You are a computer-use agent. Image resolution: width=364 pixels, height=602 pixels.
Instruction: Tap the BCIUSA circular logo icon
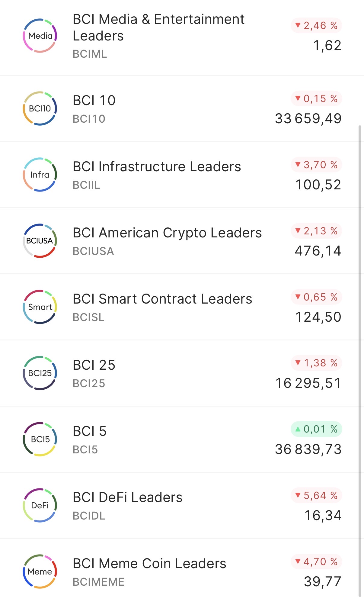click(x=40, y=241)
